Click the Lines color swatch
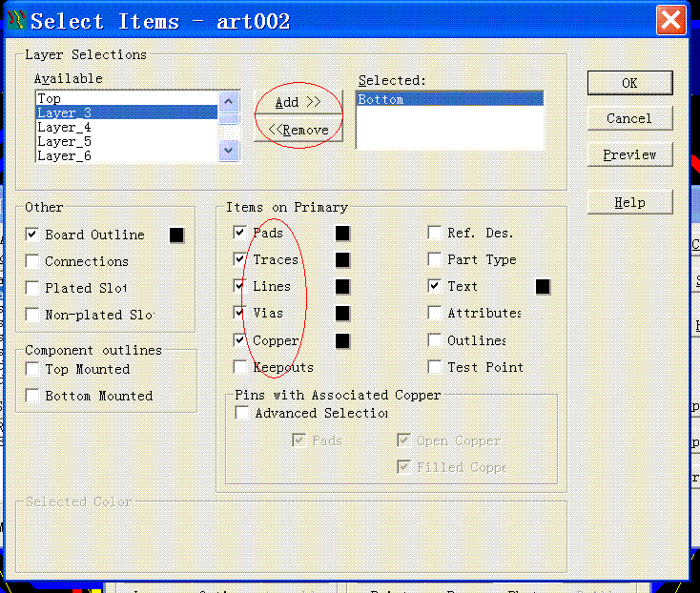This screenshot has height=593, width=700. coord(342,287)
